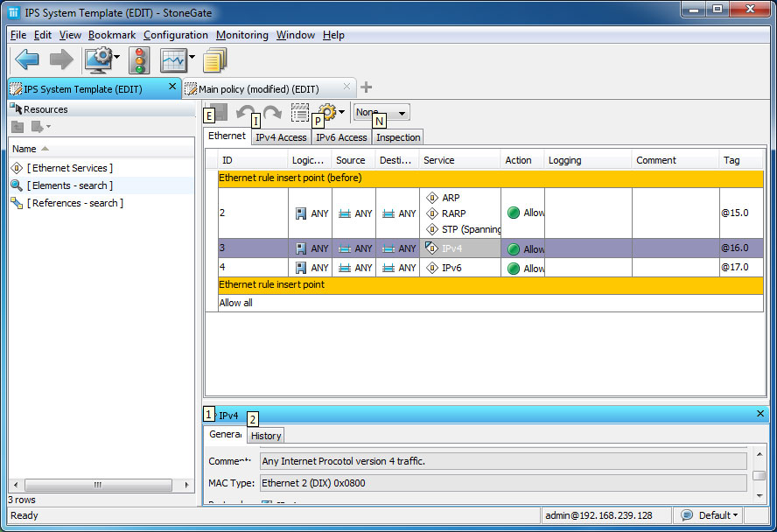Open the Default dropdown in status bar
The height and width of the screenshot is (532, 777).
pyautogui.click(x=718, y=515)
